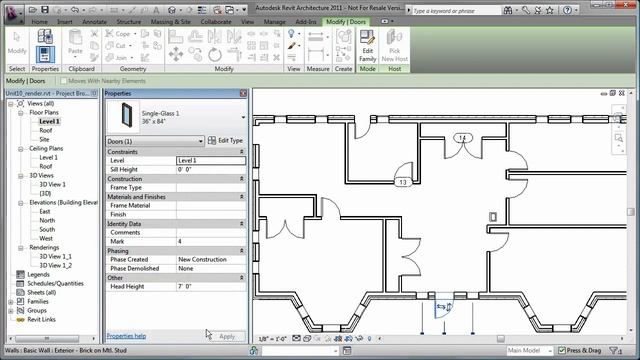Click the Open file icon in quick access toolbar
640x360 pixels.
[x=33, y=10]
